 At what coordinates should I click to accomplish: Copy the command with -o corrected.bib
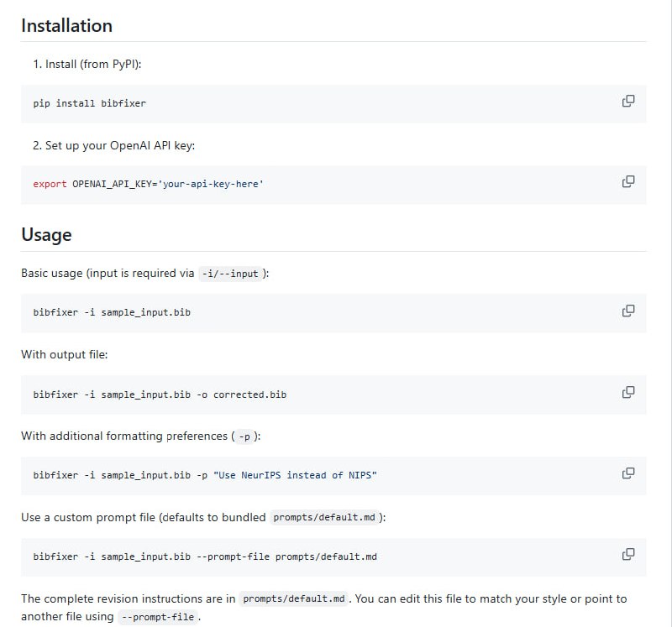(x=627, y=392)
